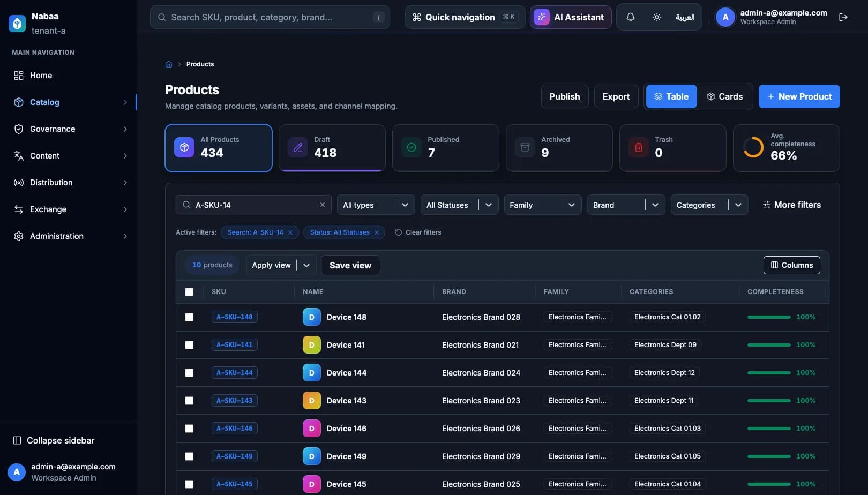Open the Categories filter dropdown
This screenshot has width=868, height=495.
709,205
